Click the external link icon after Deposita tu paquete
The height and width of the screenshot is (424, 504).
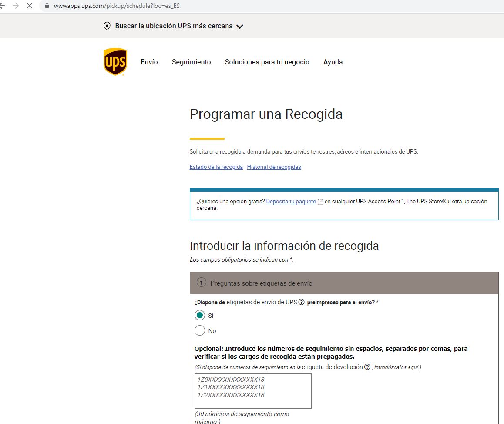coord(320,202)
